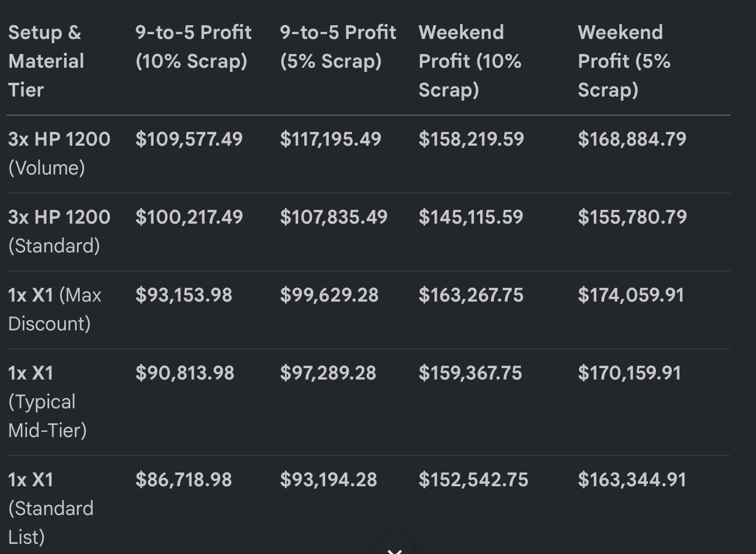Viewport: 756px width, 554px height.
Task: Select the $155,780.79 value
Action: 632,217
